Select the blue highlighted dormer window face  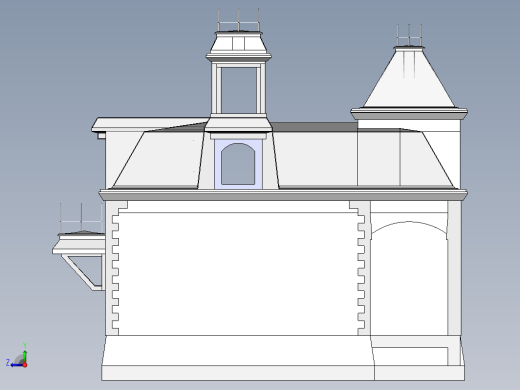218,164
